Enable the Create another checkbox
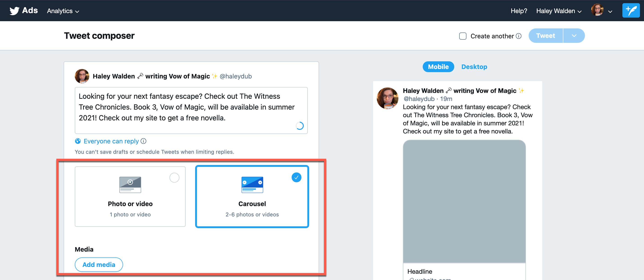This screenshot has height=280, width=644. [x=463, y=36]
